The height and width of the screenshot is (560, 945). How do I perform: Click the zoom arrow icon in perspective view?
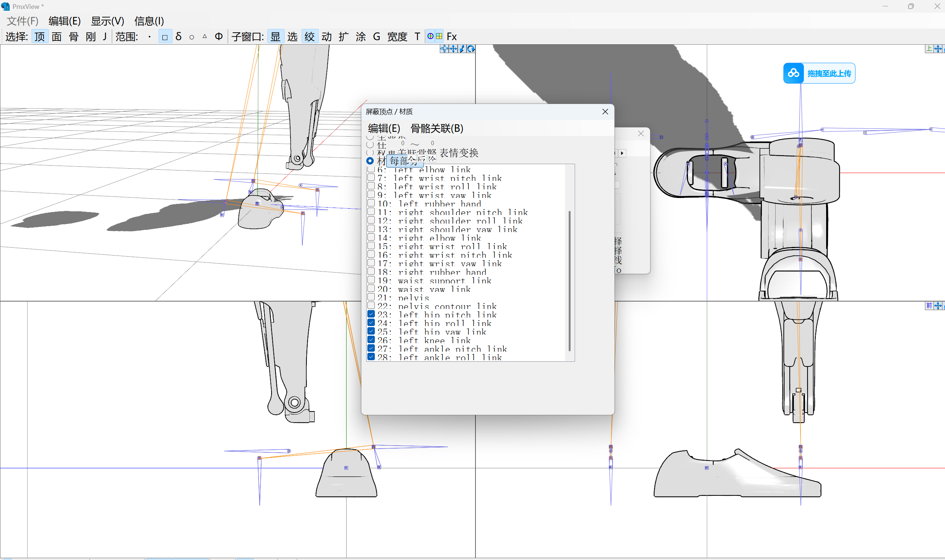pos(462,49)
